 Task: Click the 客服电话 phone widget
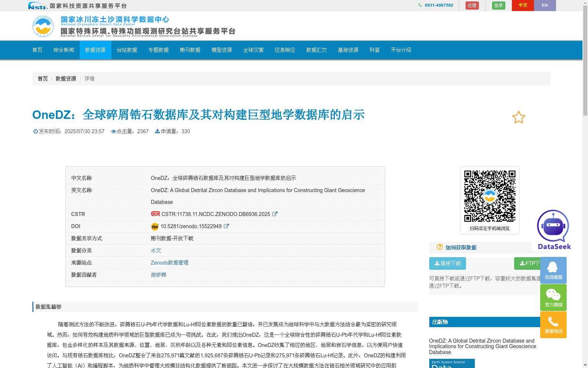point(553,325)
